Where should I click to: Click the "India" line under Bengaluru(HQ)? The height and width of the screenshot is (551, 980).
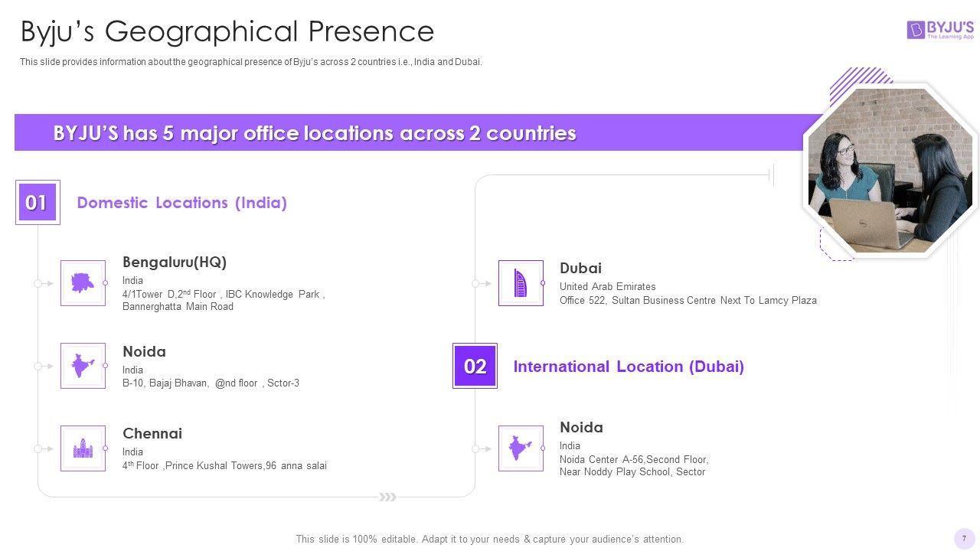click(132, 281)
